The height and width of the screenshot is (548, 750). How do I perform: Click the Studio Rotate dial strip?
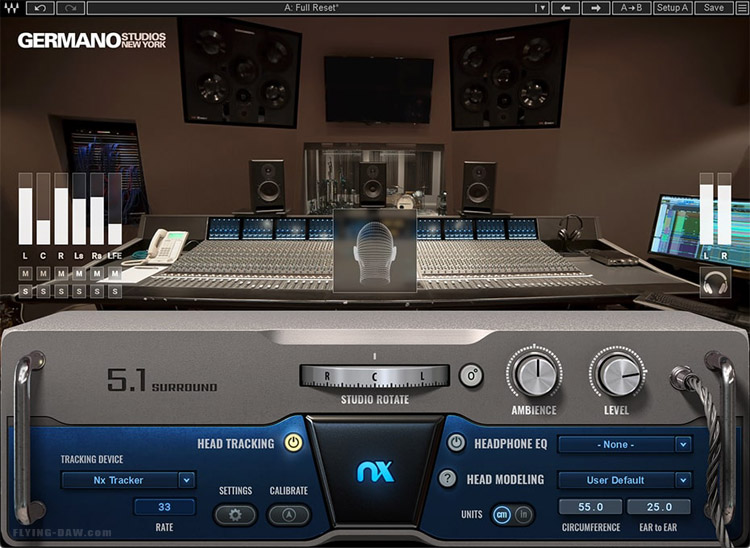coord(375,376)
